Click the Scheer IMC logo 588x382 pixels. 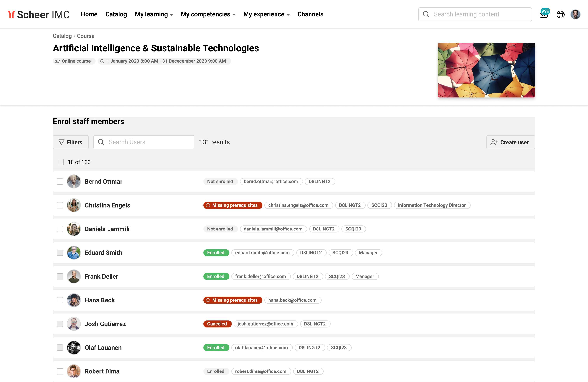(x=38, y=14)
